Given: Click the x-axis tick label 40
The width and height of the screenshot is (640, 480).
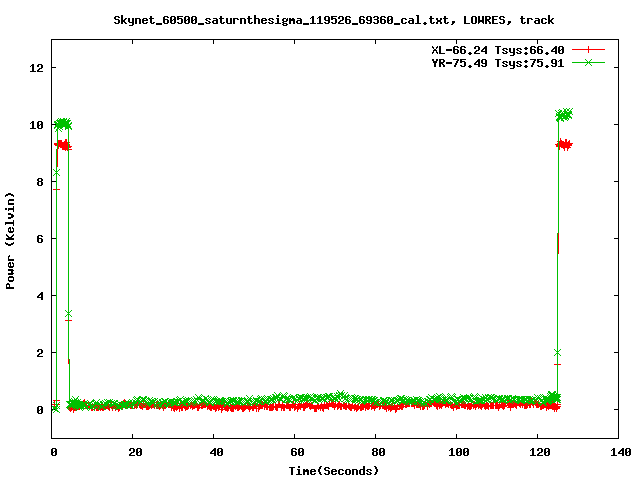Looking at the screenshot, I should pos(217,452).
